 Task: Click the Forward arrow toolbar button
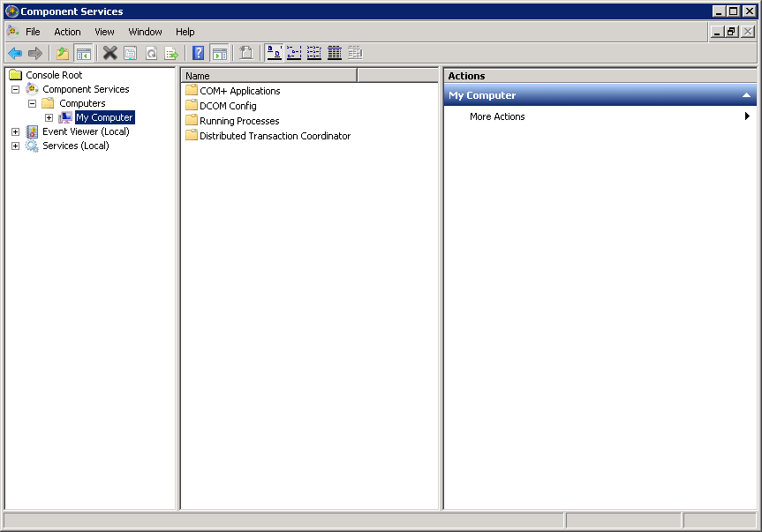(35, 53)
